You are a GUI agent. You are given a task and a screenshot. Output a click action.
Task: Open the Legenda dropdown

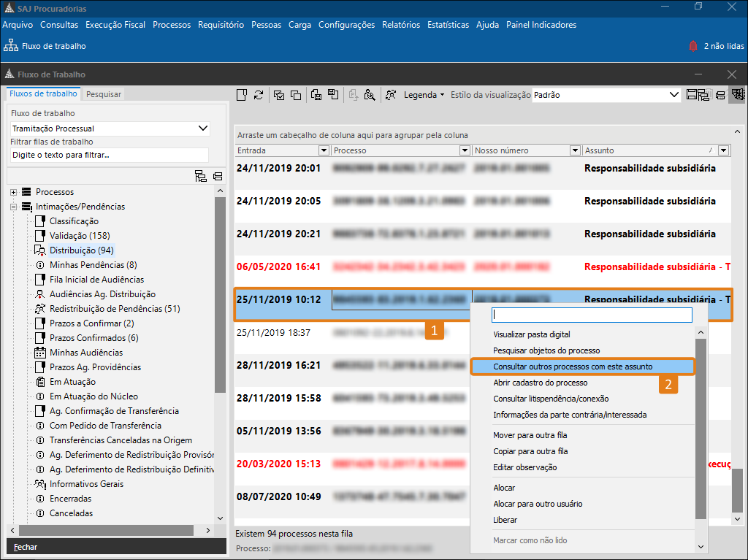[x=424, y=95]
